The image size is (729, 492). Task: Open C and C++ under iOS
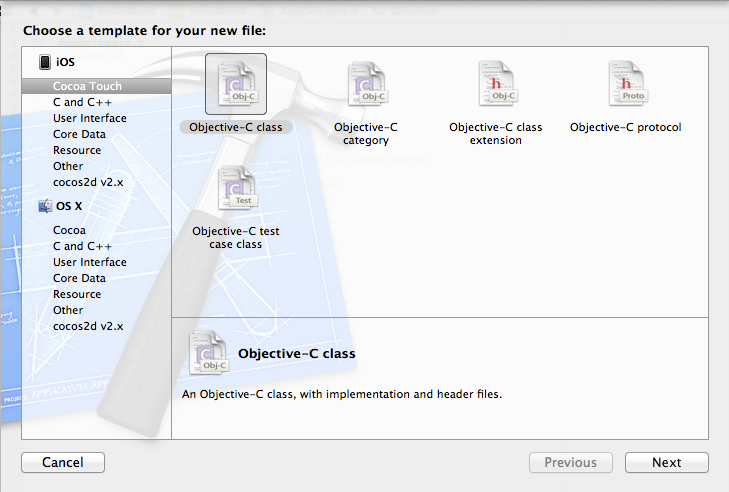(82, 102)
